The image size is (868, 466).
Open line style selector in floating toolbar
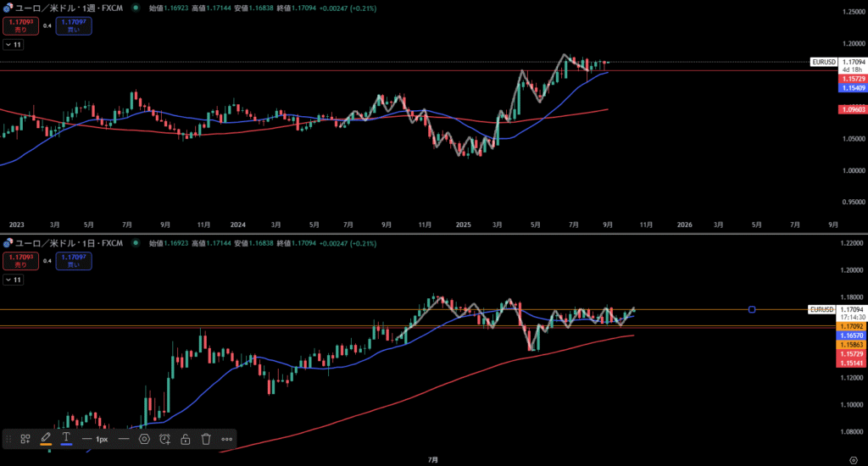click(124, 439)
